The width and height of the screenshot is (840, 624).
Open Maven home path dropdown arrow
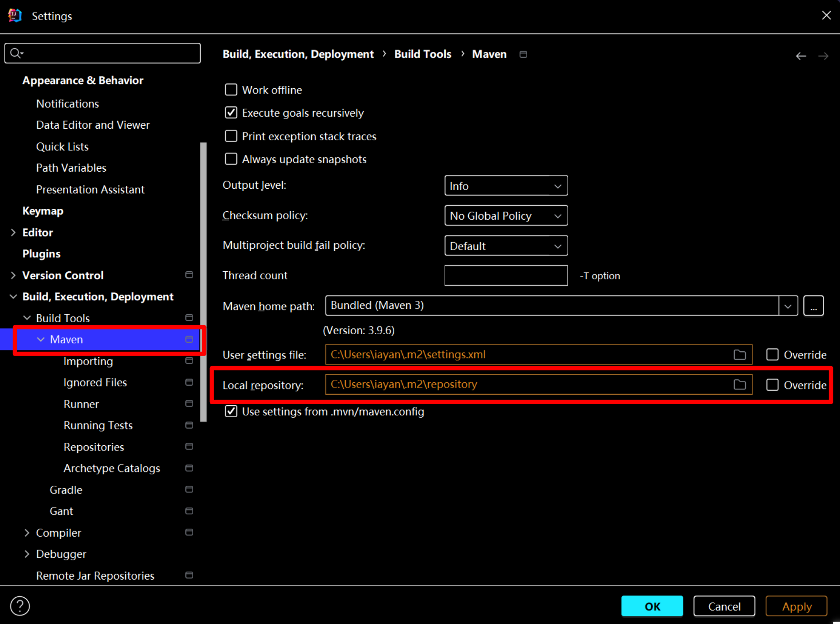pyautogui.click(x=788, y=306)
